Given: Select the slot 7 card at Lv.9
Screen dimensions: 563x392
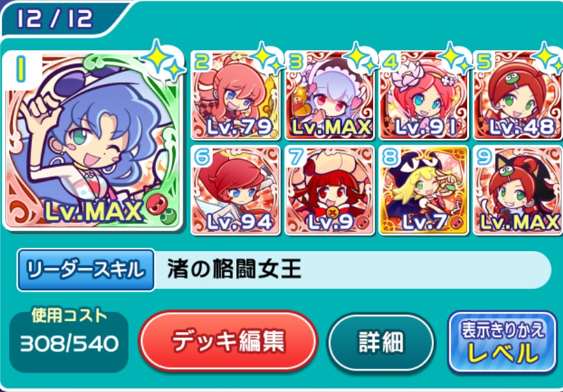Looking at the screenshot, I should (x=329, y=190).
